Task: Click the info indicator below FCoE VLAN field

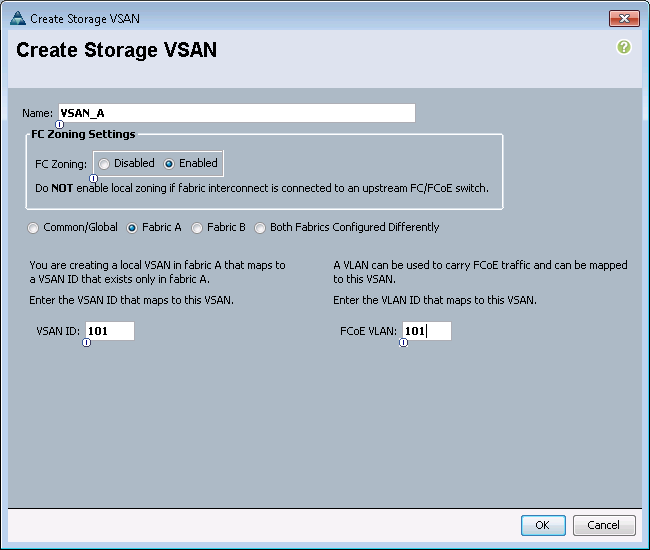Action: pos(403,343)
